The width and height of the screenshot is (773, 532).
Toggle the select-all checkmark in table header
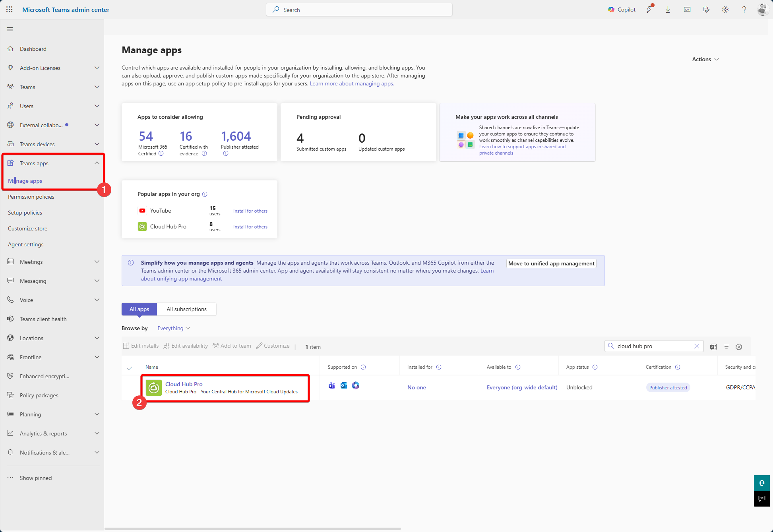[x=130, y=368]
